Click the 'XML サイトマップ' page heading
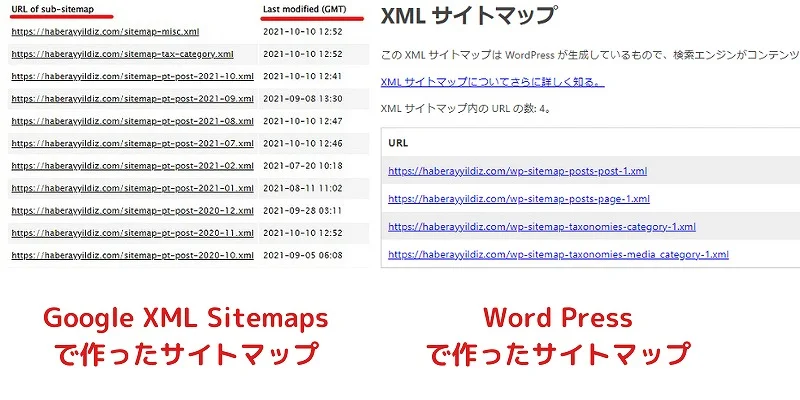800x400 pixels. pyautogui.click(x=467, y=16)
